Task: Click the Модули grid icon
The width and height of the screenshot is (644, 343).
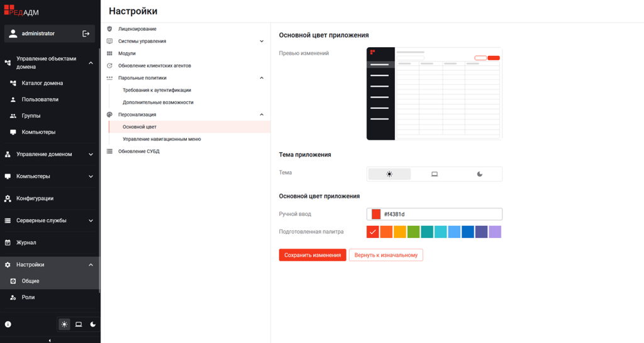Action: (109, 53)
